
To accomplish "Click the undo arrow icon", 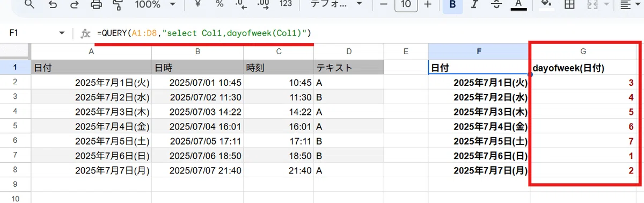I will point(53,4).
